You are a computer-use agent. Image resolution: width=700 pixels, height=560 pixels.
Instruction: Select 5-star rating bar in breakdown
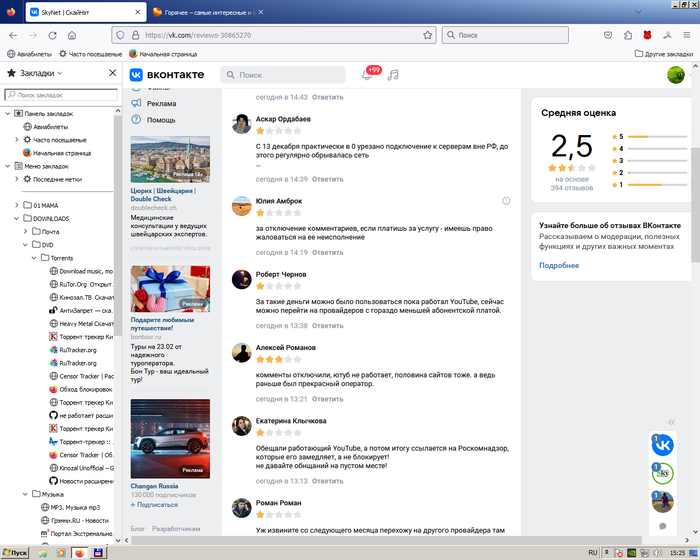(651, 136)
